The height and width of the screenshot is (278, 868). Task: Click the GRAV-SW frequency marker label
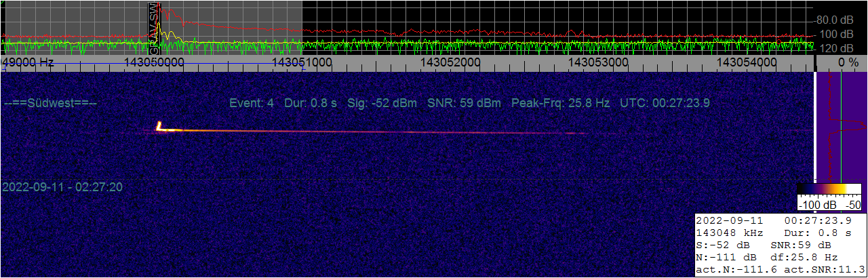click(x=155, y=28)
